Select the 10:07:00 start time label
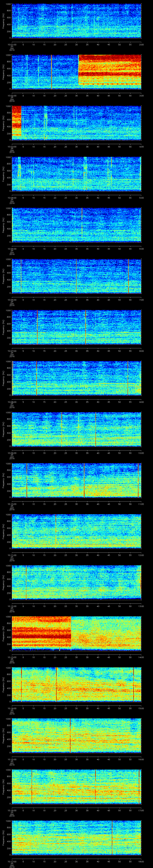 point(12,351)
